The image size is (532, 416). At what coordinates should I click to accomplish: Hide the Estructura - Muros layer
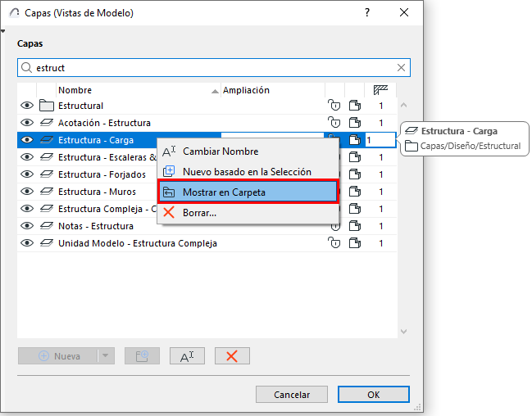pyautogui.click(x=27, y=192)
